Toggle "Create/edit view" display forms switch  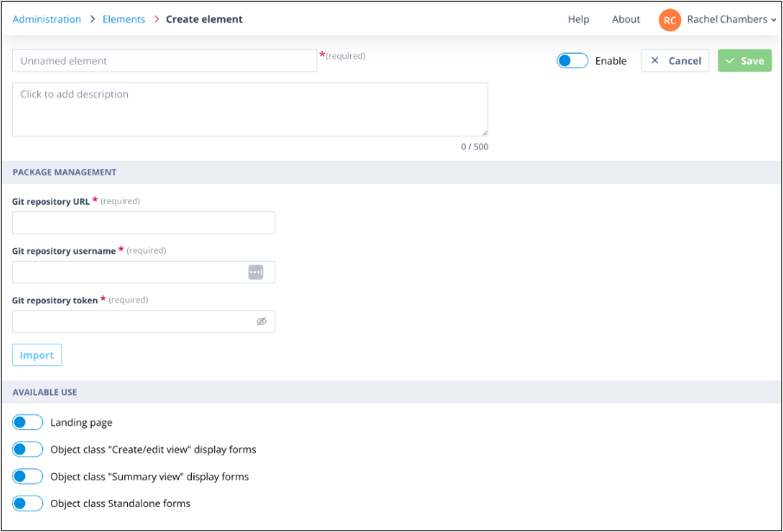point(28,449)
